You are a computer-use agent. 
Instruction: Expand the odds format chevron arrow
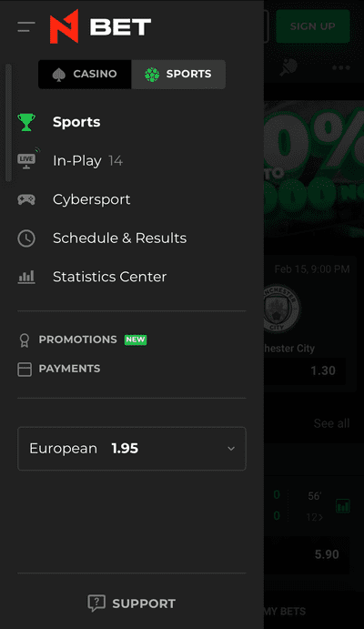[x=231, y=449]
